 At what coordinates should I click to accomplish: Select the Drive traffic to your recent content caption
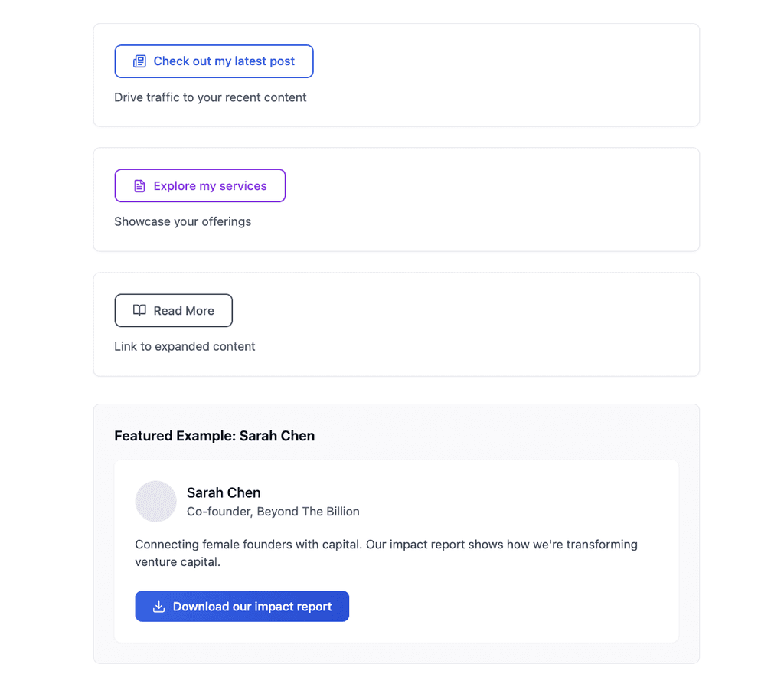click(x=211, y=97)
